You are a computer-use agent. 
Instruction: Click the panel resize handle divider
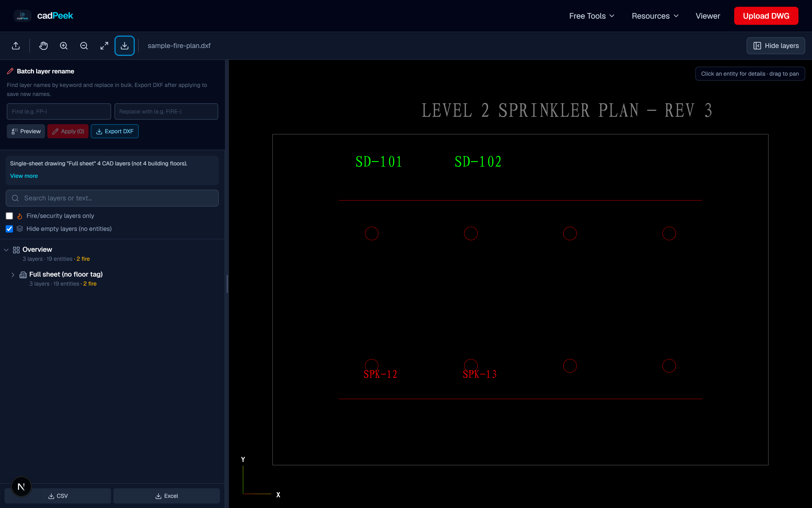pyautogui.click(x=227, y=284)
